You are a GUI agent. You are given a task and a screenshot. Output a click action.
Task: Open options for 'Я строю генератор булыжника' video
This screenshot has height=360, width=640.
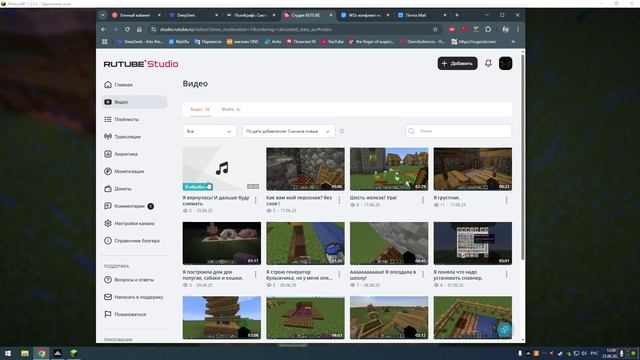[x=339, y=274]
